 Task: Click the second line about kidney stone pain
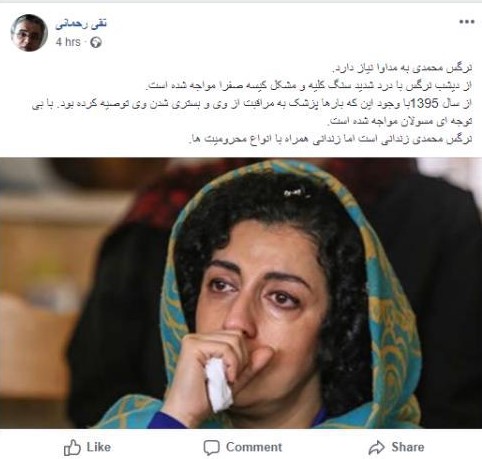tap(309, 86)
